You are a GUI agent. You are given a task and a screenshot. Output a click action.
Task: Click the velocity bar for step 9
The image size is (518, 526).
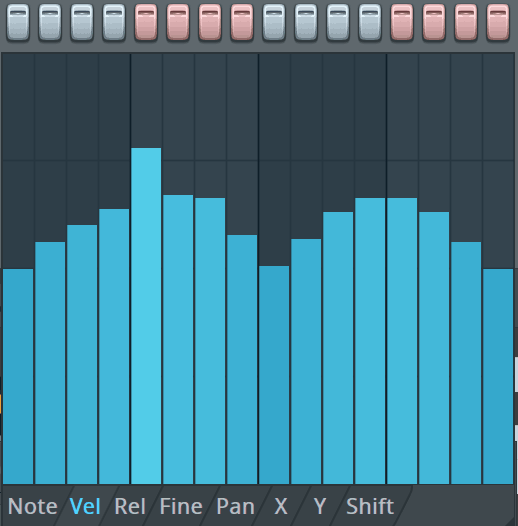tap(274, 375)
